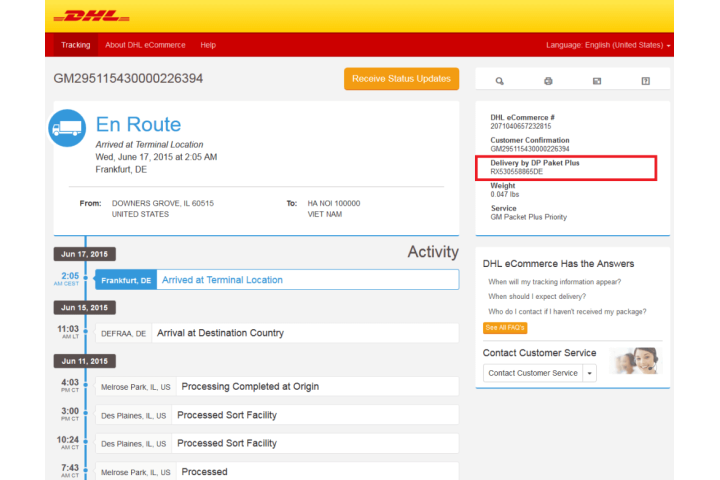Open the Help menu item
The width and height of the screenshot is (720, 480).
(x=208, y=45)
